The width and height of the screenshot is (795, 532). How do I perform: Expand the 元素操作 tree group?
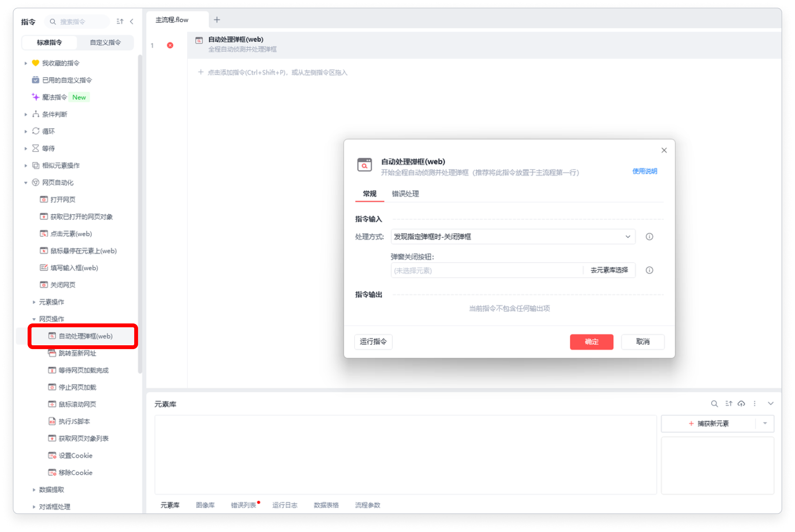point(34,302)
